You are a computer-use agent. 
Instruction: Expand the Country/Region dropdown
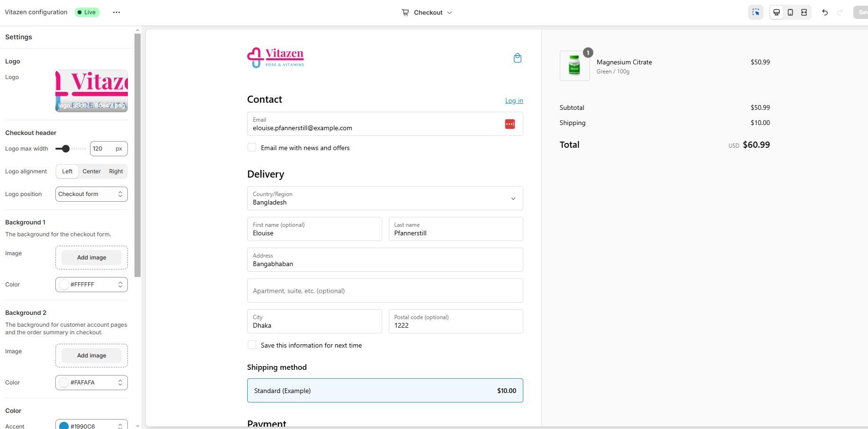click(385, 198)
